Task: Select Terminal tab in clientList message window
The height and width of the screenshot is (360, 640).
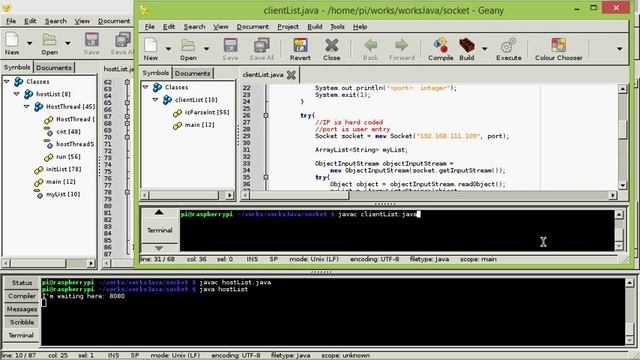Action: (x=160, y=230)
